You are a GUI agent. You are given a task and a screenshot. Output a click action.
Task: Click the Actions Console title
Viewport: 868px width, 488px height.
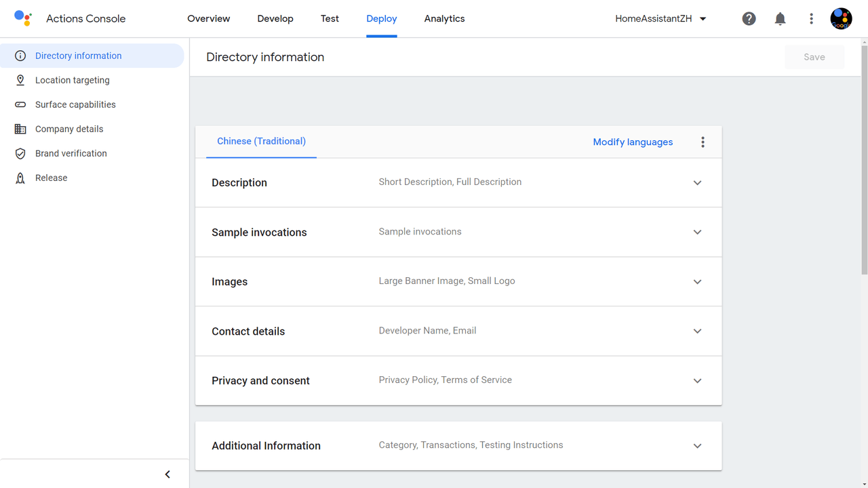[86, 19]
